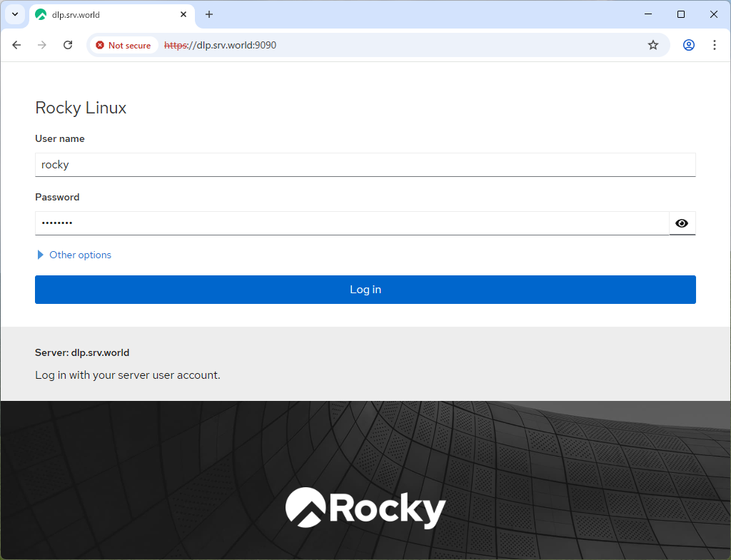Toggle password visibility off after revealing it

pos(682,223)
